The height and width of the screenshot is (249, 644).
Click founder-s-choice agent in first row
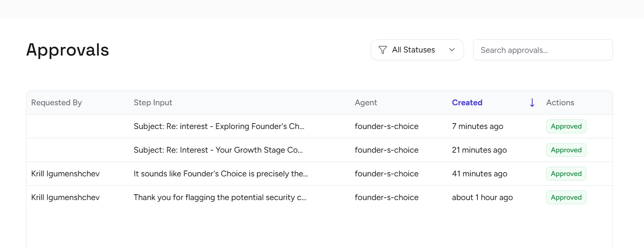pos(386,126)
